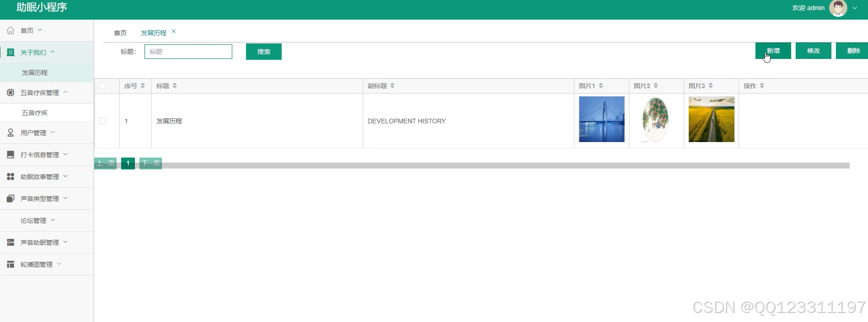
Task: Click the 助眠故事管理 four-dots icon
Action: (11, 177)
